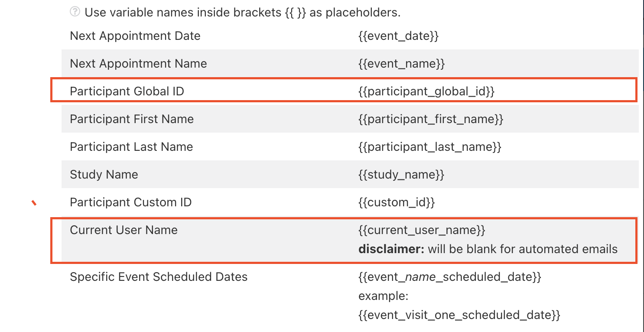Select the Participant Global ID label

tap(127, 91)
